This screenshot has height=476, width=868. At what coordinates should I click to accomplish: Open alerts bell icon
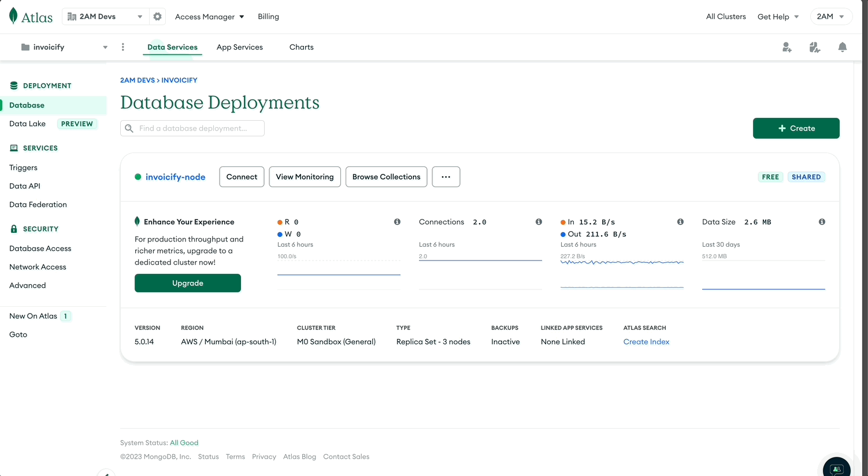[x=843, y=47]
